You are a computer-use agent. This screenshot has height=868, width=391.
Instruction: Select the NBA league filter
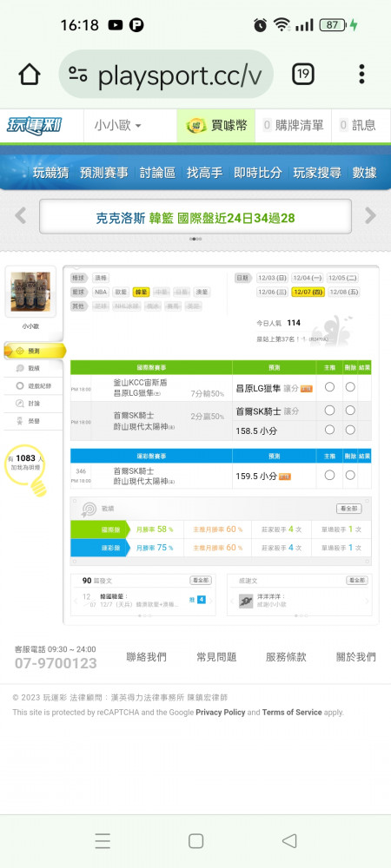click(x=101, y=292)
